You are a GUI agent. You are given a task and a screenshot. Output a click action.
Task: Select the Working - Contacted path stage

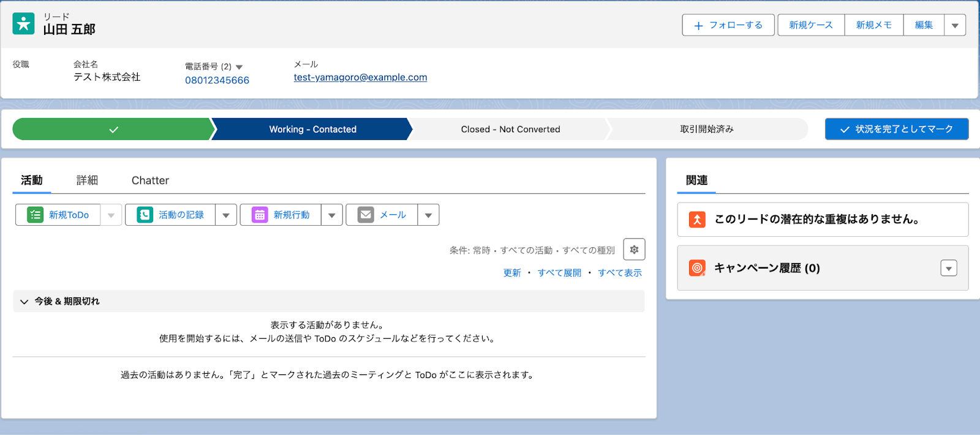(312, 129)
